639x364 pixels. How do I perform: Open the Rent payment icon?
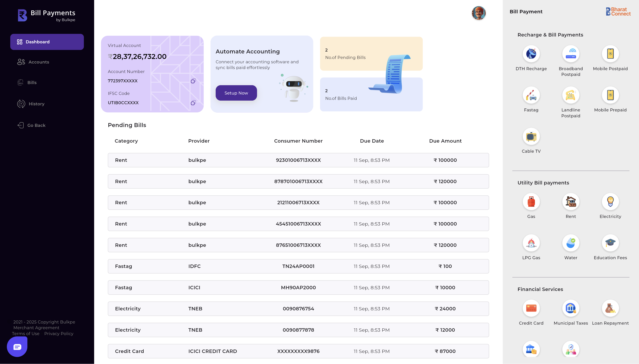[571, 202]
